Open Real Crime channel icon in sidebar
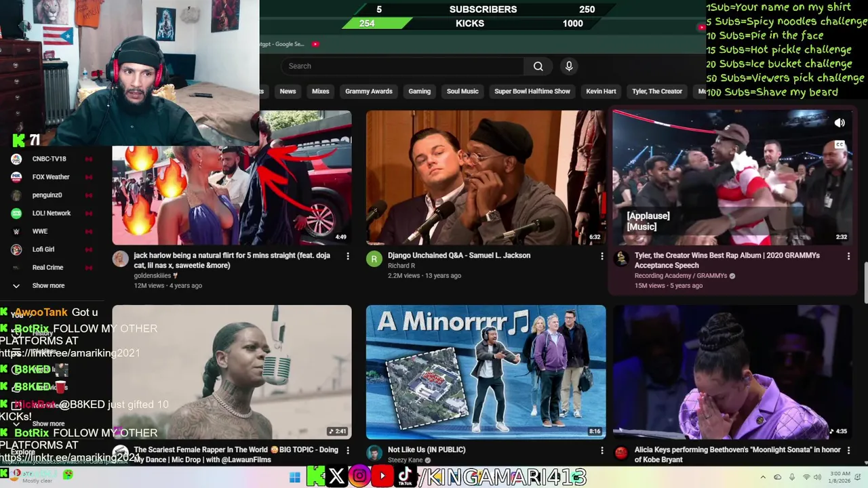The height and width of the screenshot is (488, 868). [x=16, y=268]
